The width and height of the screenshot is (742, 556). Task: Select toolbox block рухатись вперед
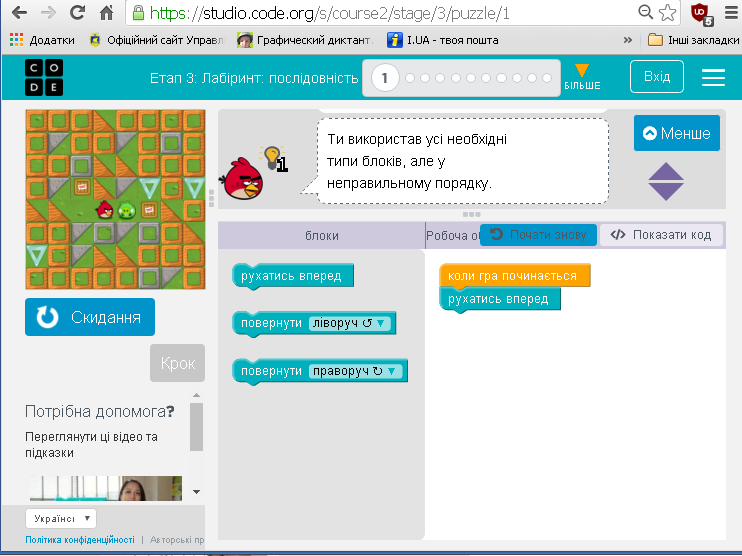point(293,276)
